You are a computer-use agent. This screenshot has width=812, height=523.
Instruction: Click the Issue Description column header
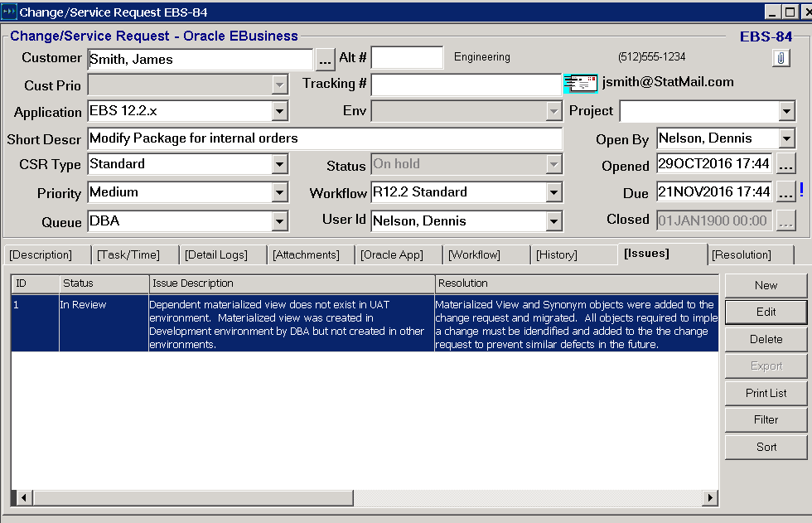point(292,283)
